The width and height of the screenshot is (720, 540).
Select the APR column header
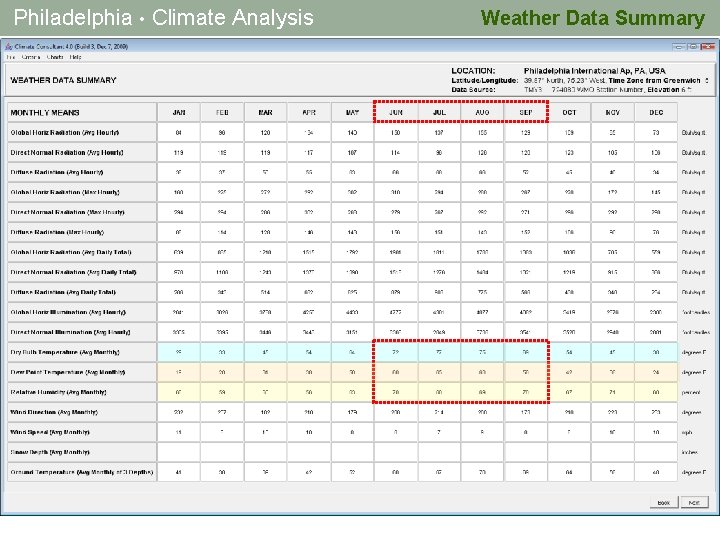[309, 112]
